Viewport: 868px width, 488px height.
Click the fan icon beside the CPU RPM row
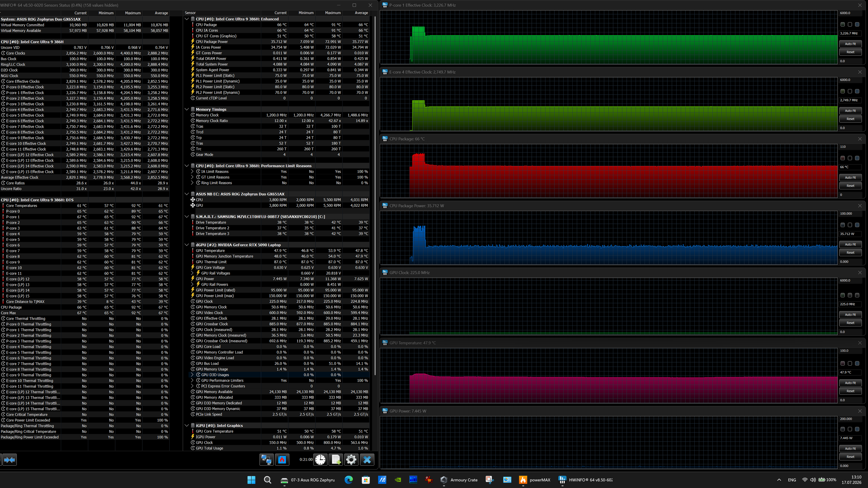(193, 200)
